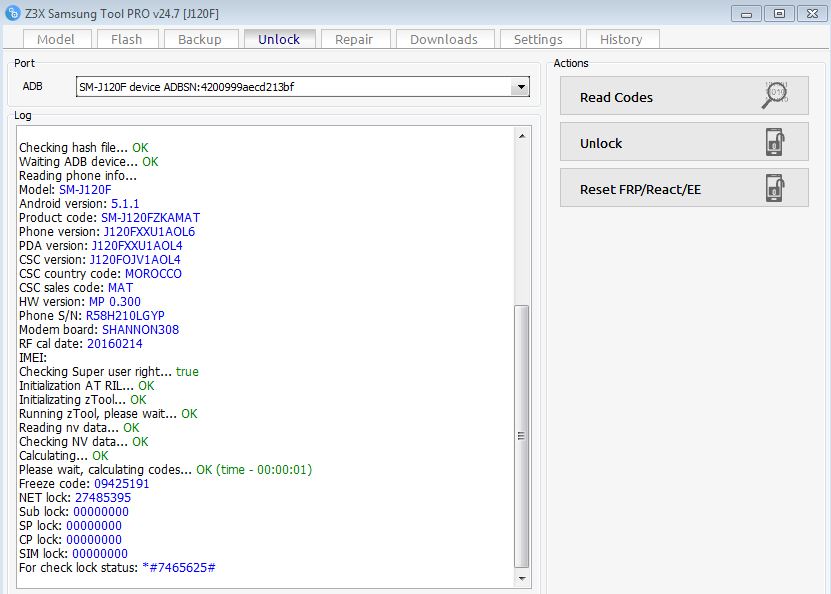This screenshot has width=831, height=594.
Task: Click Sub lock 00000000 line
Action: [74, 512]
